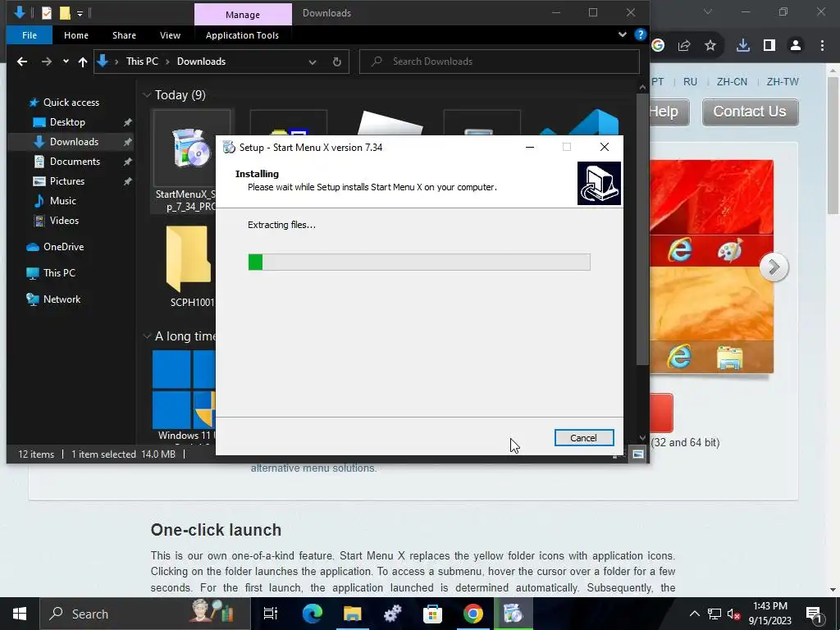This screenshot has width=840, height=630.
Task: Open Music in navigation pane
Action: [x=62, y=201]
